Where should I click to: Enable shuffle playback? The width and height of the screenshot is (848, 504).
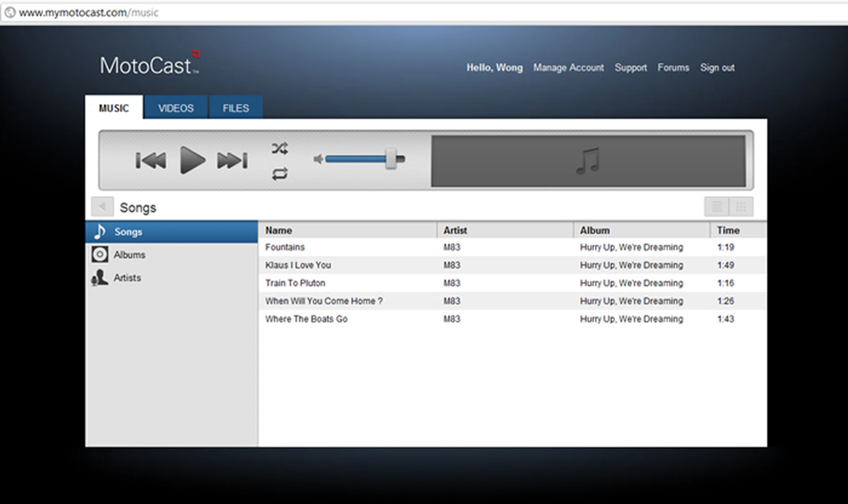coord(280,148)
